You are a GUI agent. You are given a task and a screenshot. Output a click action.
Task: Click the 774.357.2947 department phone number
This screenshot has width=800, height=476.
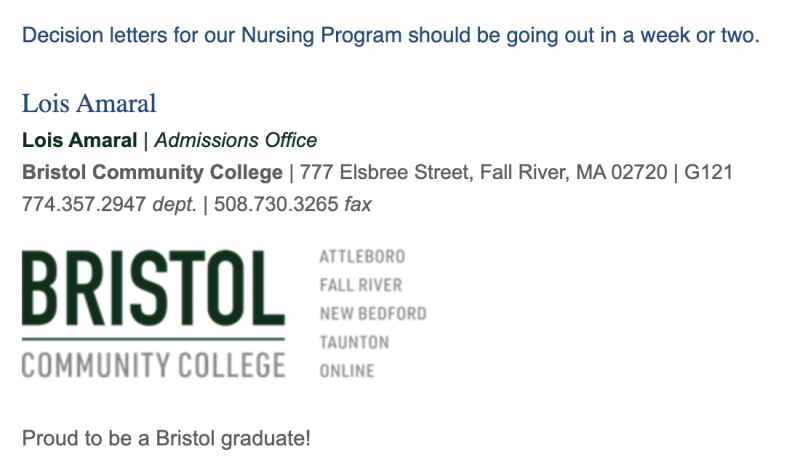tap(84, 205)
